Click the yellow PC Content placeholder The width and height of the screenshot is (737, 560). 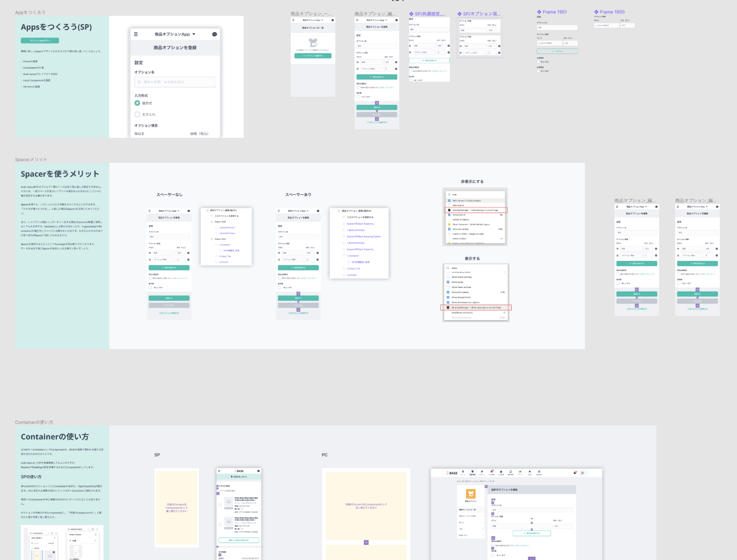[366, 506]
